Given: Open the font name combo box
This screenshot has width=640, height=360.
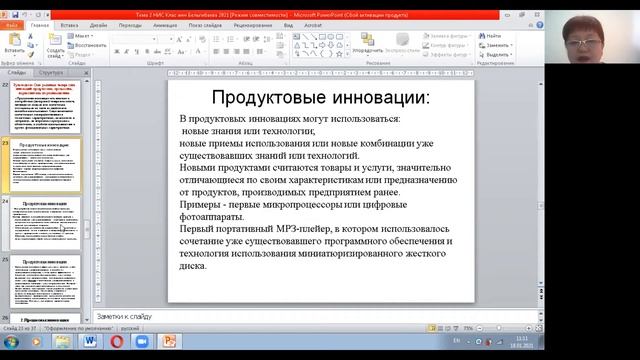Looking at the screenshot, I should coord(135,39).
